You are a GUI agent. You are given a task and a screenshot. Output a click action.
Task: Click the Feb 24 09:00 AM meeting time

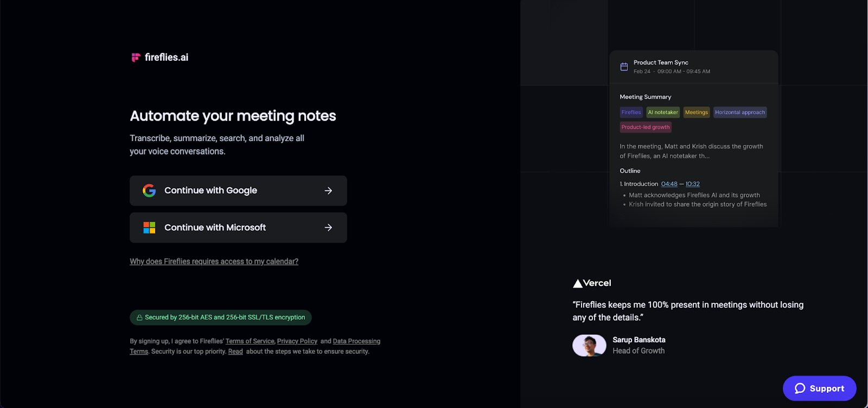(x=672, y=72)
